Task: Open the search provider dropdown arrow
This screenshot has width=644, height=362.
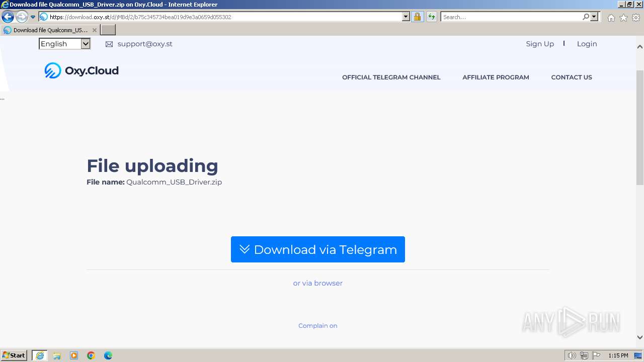Action: click(x=594, y=17)
